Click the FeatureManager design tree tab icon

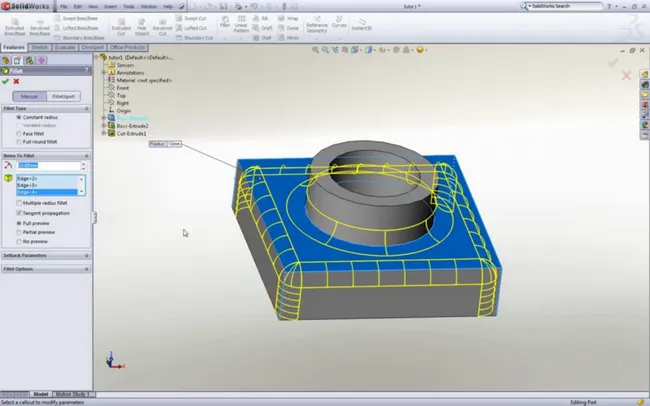coord(6,60)
